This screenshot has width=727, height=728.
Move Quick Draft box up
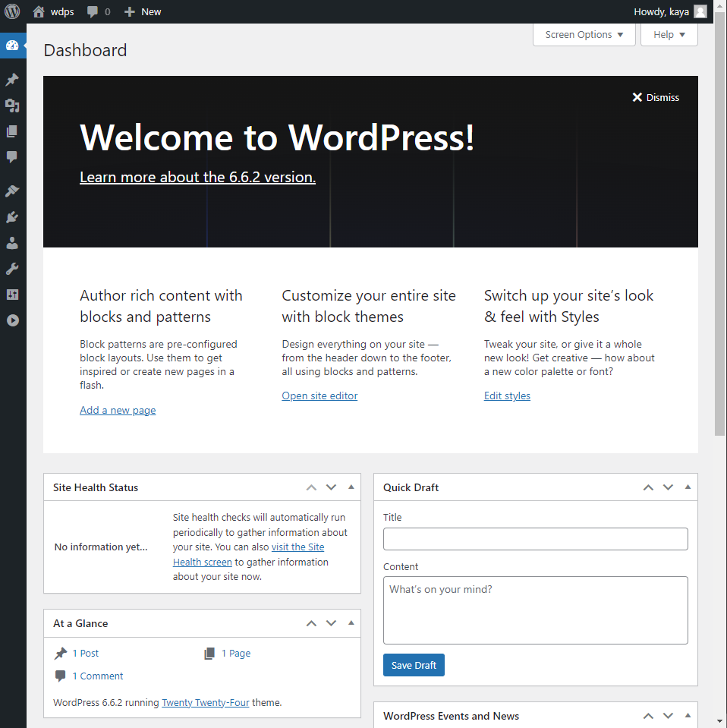coord(649,487)
